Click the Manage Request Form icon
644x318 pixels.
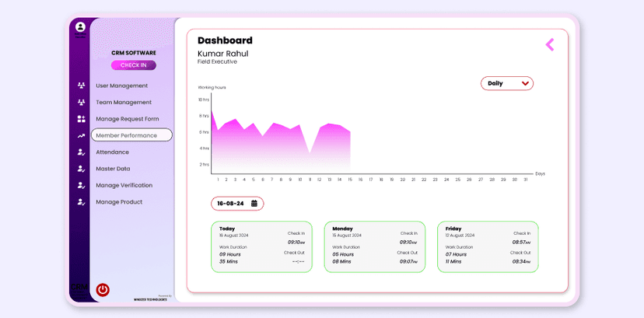(x=81, y=119)
